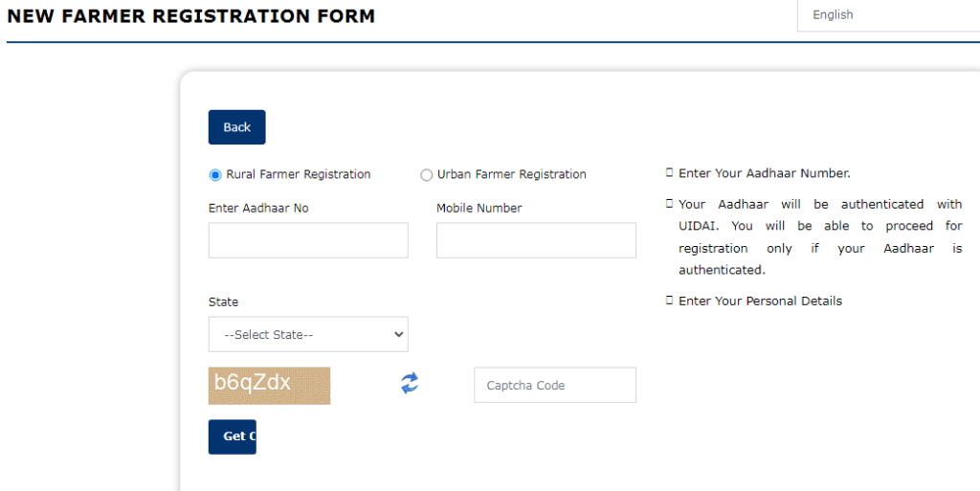980x491 pixels.
Task: Click bullet icon beside Enter Your Personal Details
Action: pyautogui.click(x=669, y=301)
